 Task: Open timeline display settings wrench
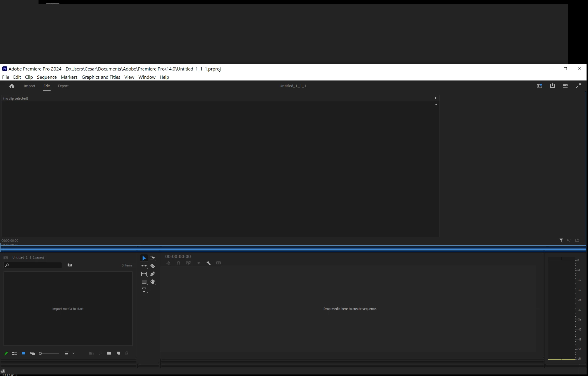(208, 263)
